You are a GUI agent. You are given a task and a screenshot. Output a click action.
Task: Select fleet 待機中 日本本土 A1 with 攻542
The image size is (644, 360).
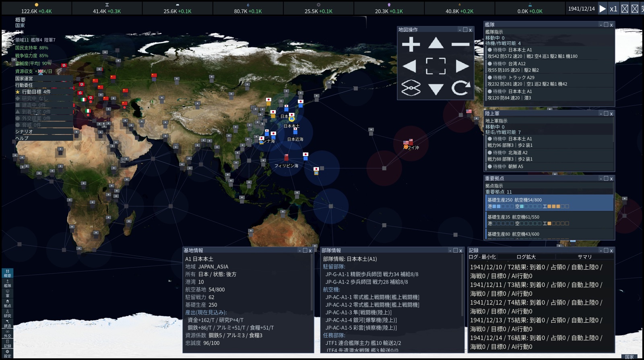(550, 53)
